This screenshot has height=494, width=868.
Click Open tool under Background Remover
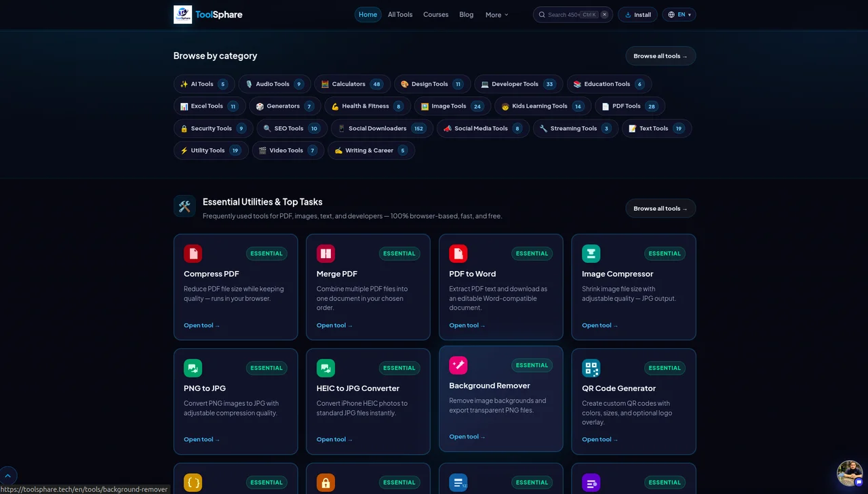pos(467,436)
